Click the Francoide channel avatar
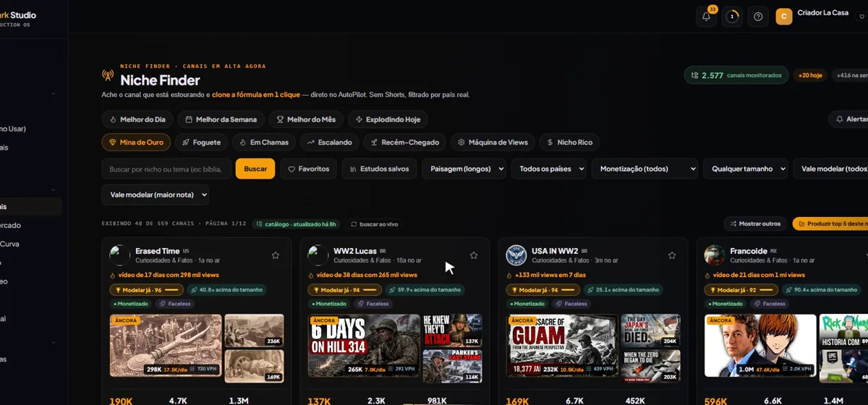 pos(715,255)
